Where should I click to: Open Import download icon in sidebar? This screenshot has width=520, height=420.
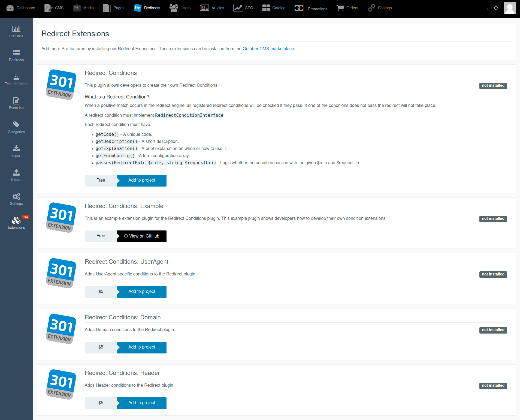tap(16, 148)
